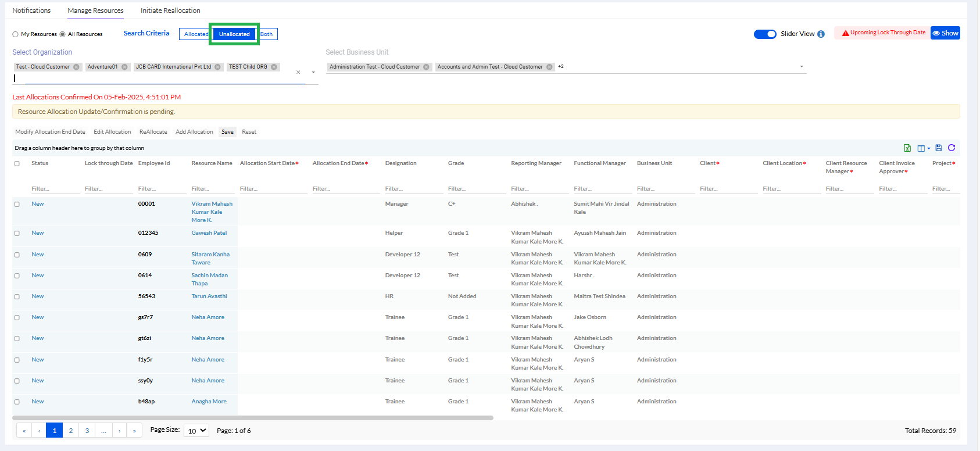Click Upcoming Lock Through Date warning
This screenshot has height=451, width=980.
(x=884, y=33)
